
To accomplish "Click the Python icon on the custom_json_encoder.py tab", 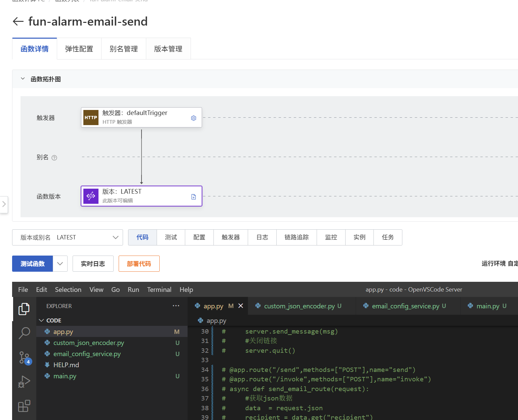I will point(258,306).
